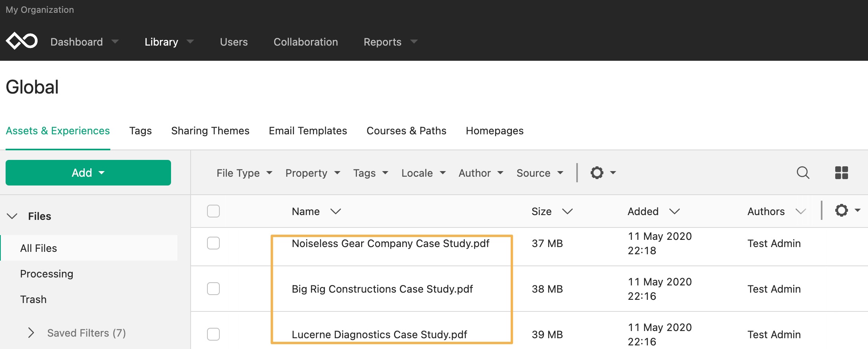This screenshot has width=868, height=349.
Task: Switch to grid view icon
Action: [842, 173]
